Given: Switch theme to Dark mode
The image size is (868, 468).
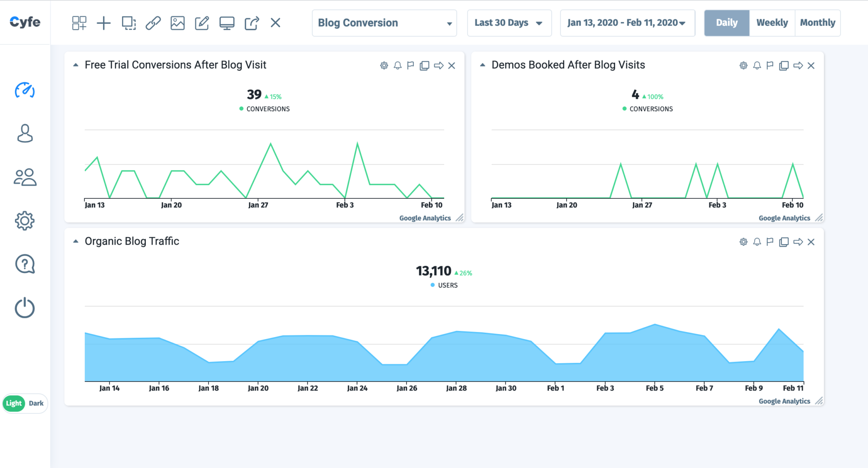Looking at the screenshot, I should 36,403.
